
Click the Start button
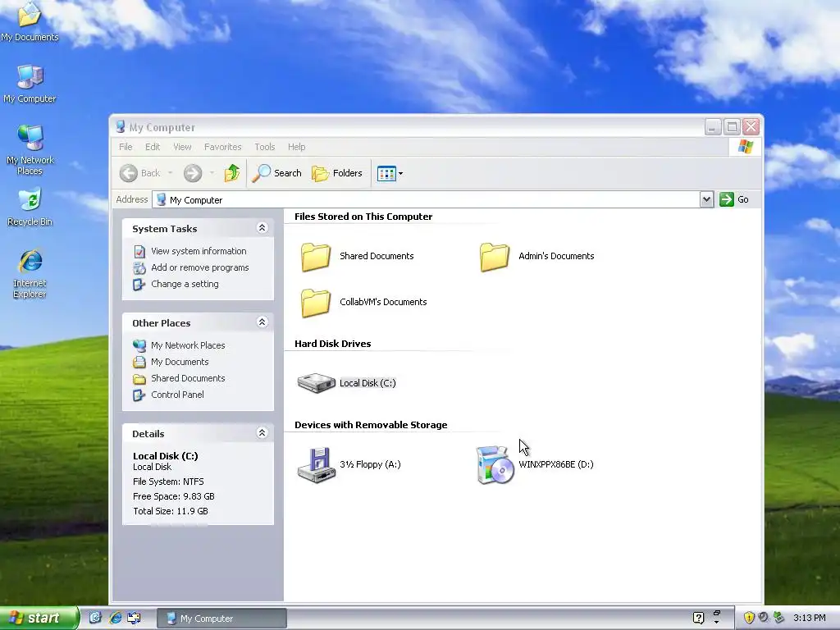(x=39, y=619)
